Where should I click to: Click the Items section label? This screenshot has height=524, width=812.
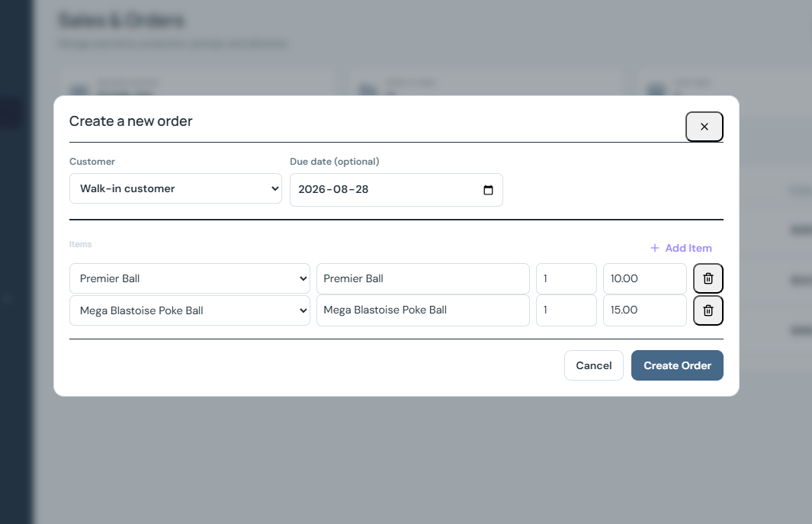click(x=80, y=244)
